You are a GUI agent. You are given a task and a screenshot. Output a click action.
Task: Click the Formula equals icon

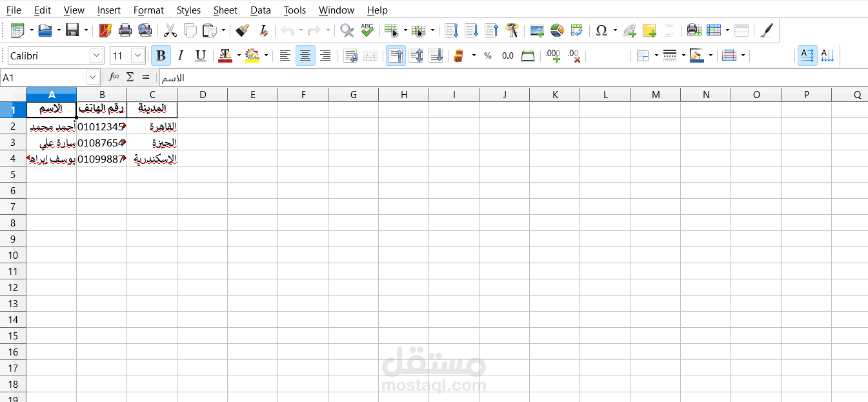click(146, 77)
